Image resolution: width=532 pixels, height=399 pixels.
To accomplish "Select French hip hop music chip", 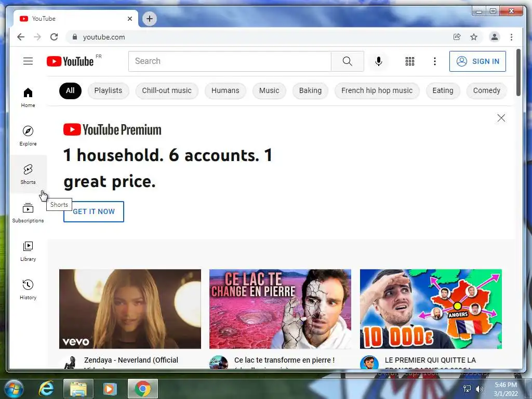I will pos(377,90).
